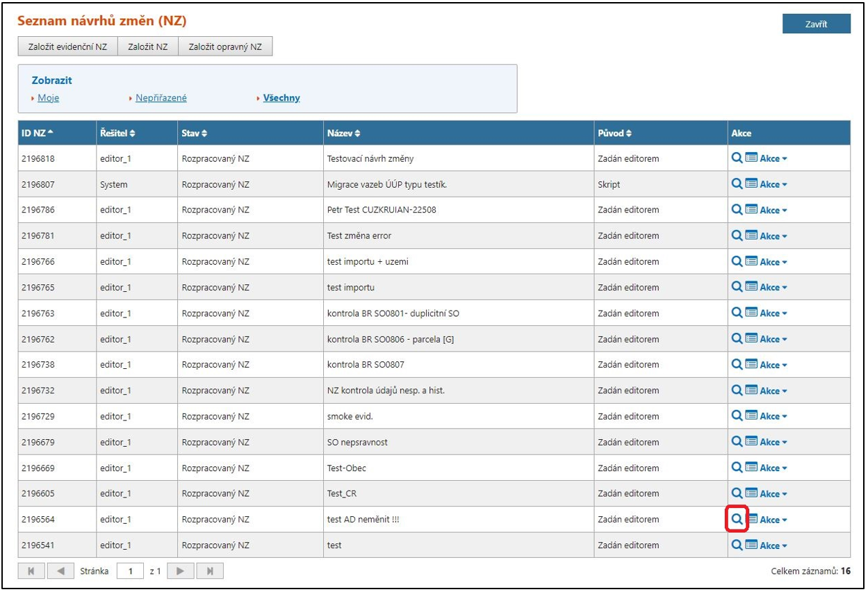Image resolution: width=868 pixels, height=592 pixels.
Task: Click Založit evidenční NZ button
Action: click(67, 47)
